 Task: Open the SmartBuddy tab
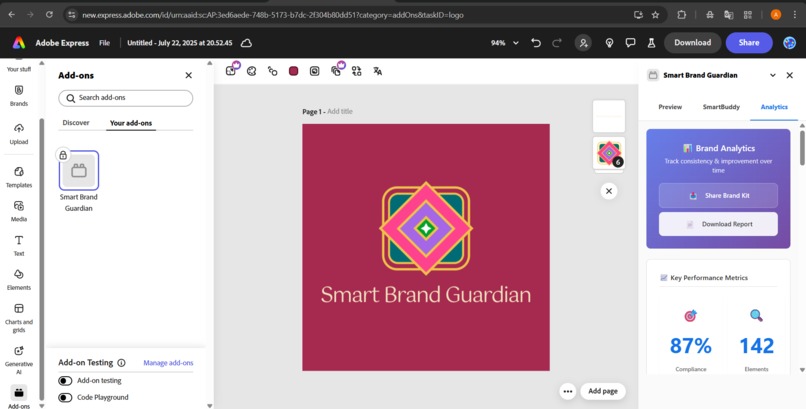tap(721, 107)
